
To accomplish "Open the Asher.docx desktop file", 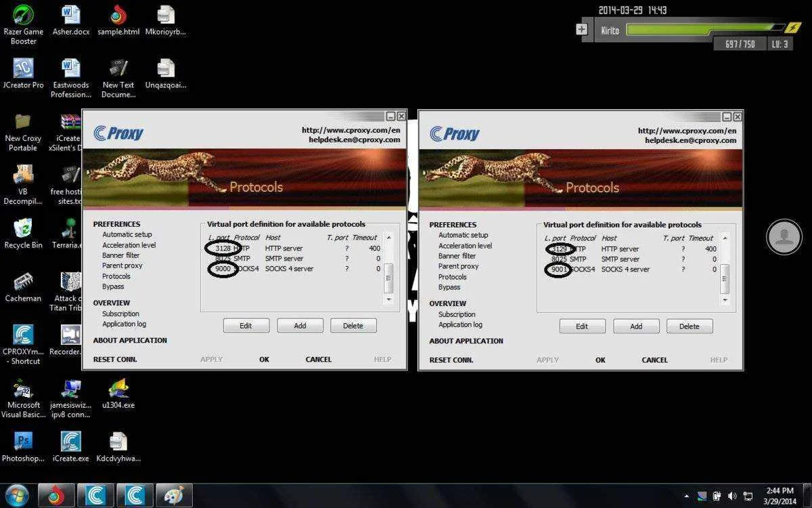I will pyautogui.click(x=70, y=20).
